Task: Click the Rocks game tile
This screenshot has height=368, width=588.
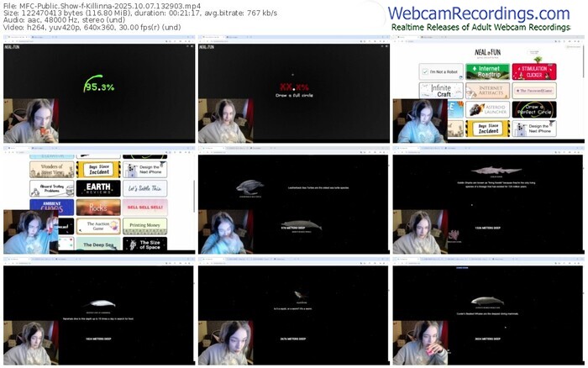Action: click(x=98, y=207)
